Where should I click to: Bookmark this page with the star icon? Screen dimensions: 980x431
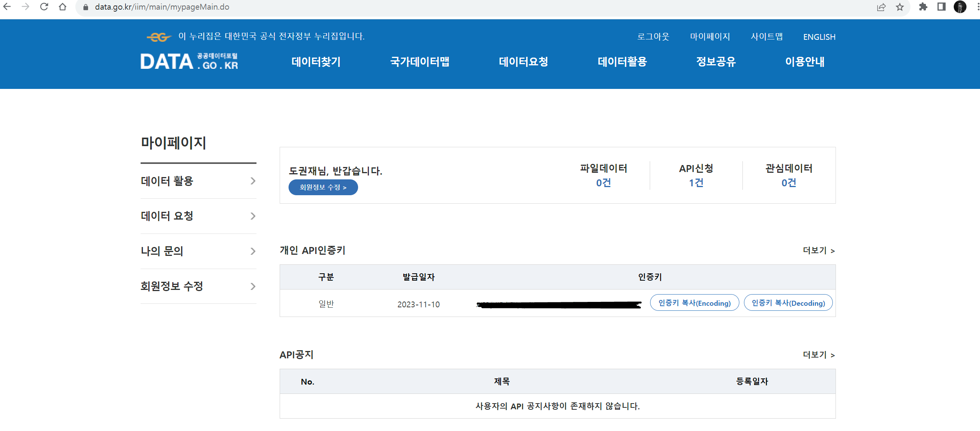tap(900, 7)
